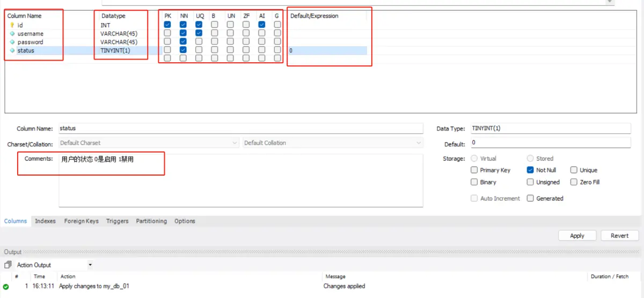The image size is (644, 298).
Task: Click the Comments text area
Action: (x=240, y=180)
